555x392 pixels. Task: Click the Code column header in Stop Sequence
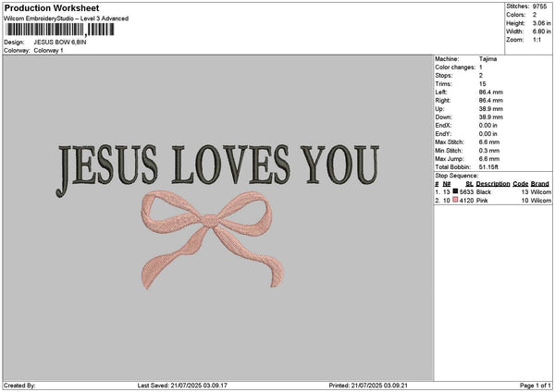point(520,184)
